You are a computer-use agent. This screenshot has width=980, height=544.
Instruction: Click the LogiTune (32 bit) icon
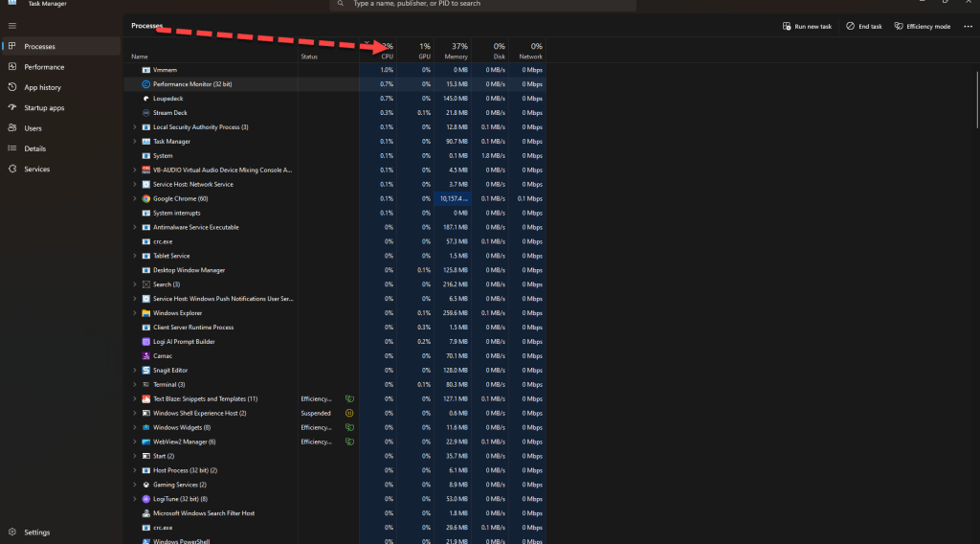(145, 499)
